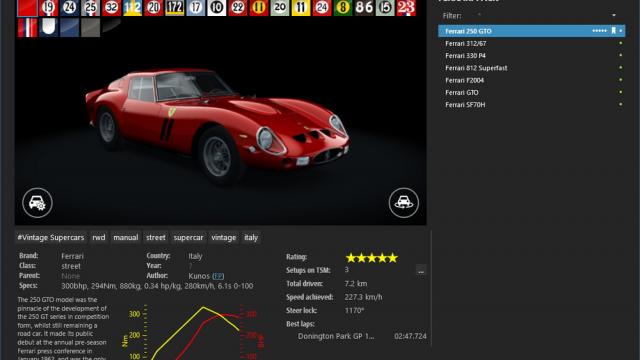Select the plain blue skin
Screen dimensions: 640x360
[69, 27]
